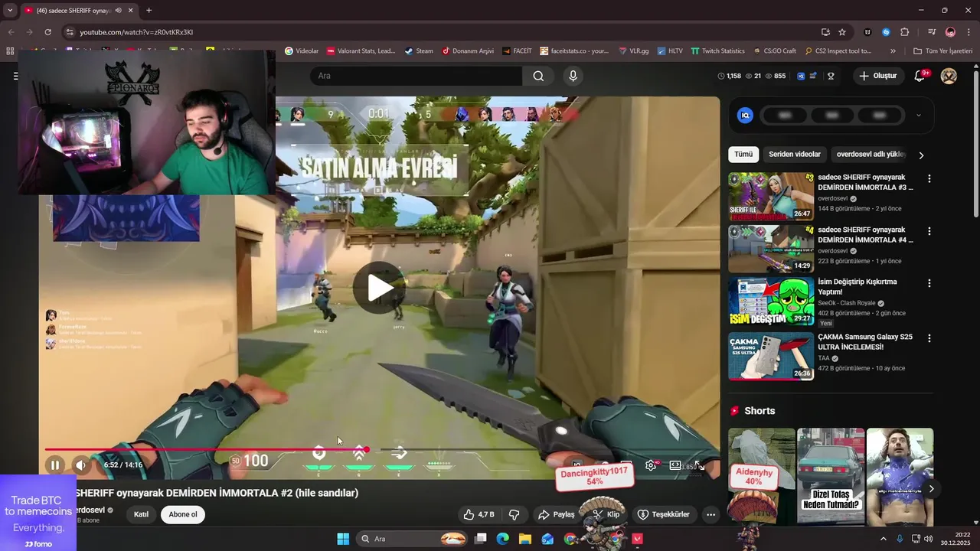Show hidden bookmarks with the chevron

[893, 51]
